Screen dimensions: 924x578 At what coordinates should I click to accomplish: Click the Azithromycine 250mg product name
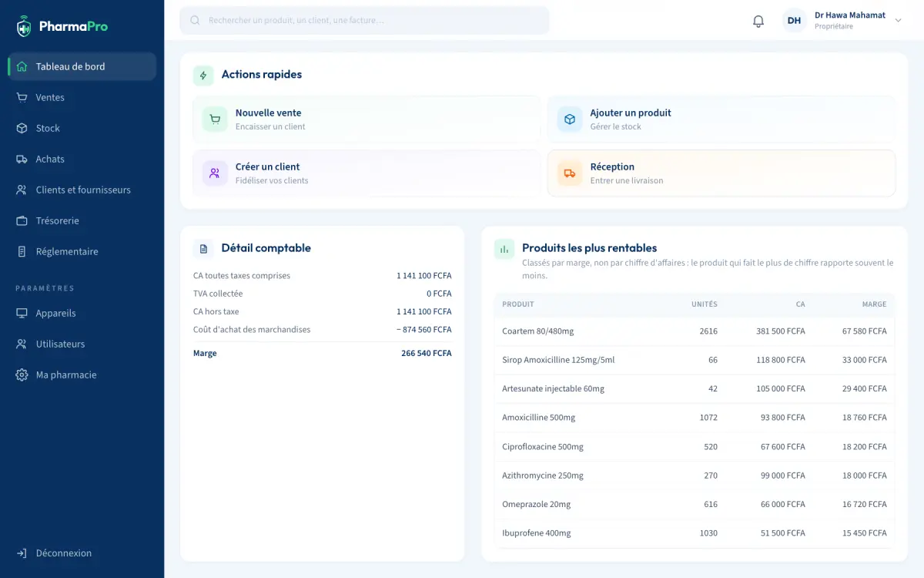point(543,476)
